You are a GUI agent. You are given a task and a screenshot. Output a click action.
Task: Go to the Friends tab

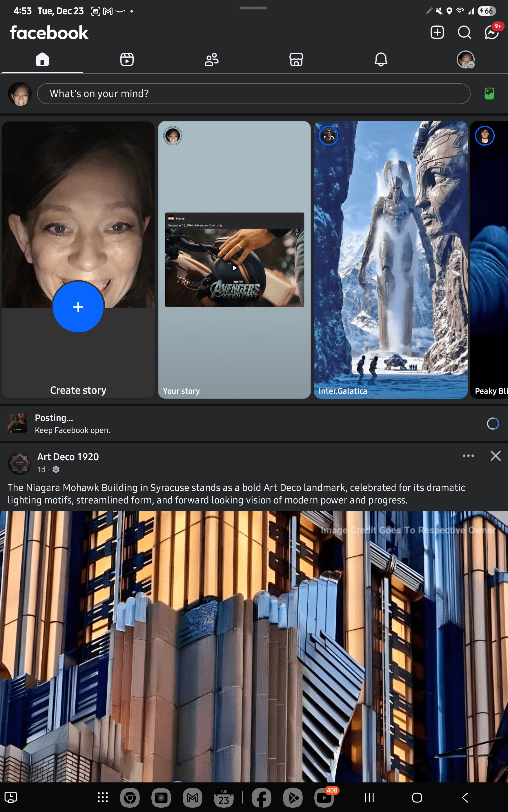[211, 59]
